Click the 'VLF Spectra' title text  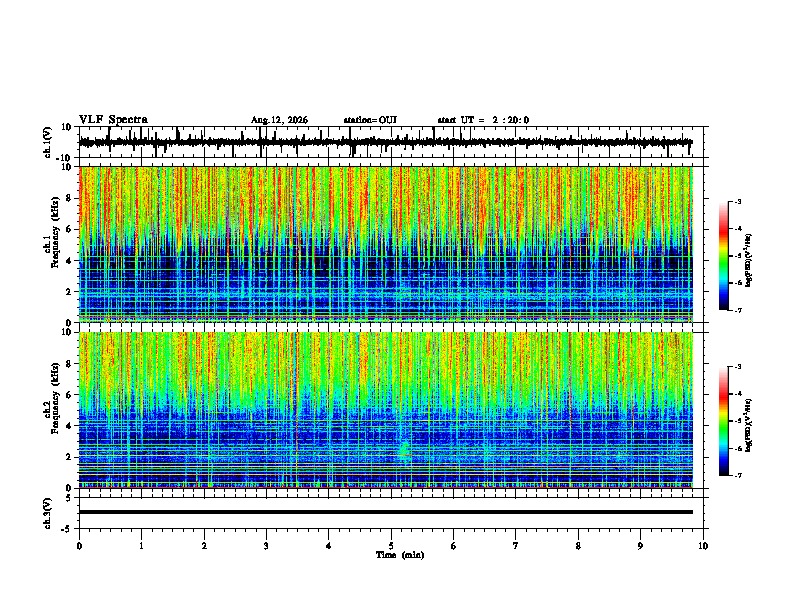[x=113, y=120]
